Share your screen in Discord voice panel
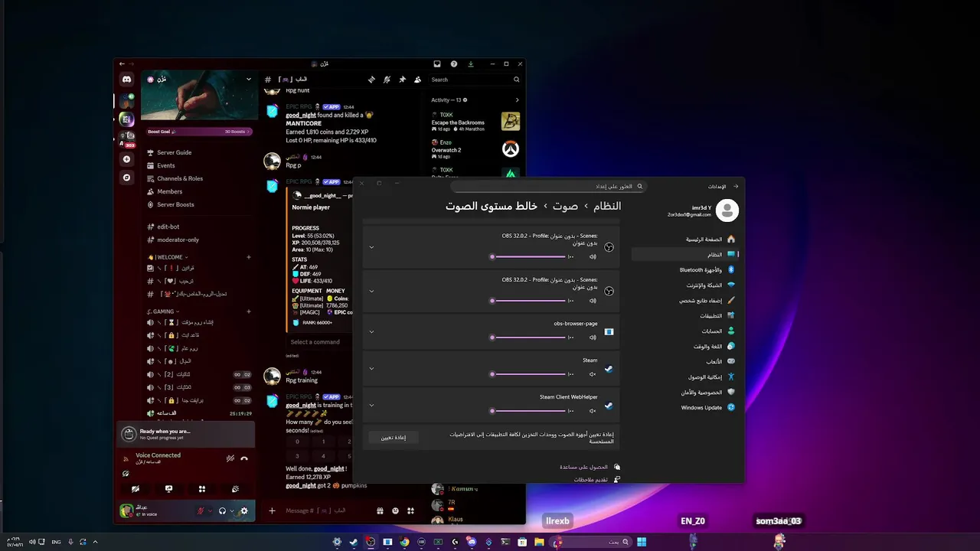Viewport: 980px width, 551px height. pos(168,489)
